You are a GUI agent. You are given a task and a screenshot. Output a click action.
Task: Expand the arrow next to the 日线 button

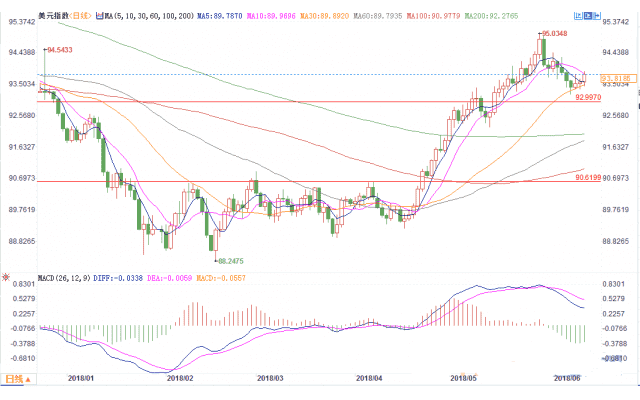click(28, 379)
